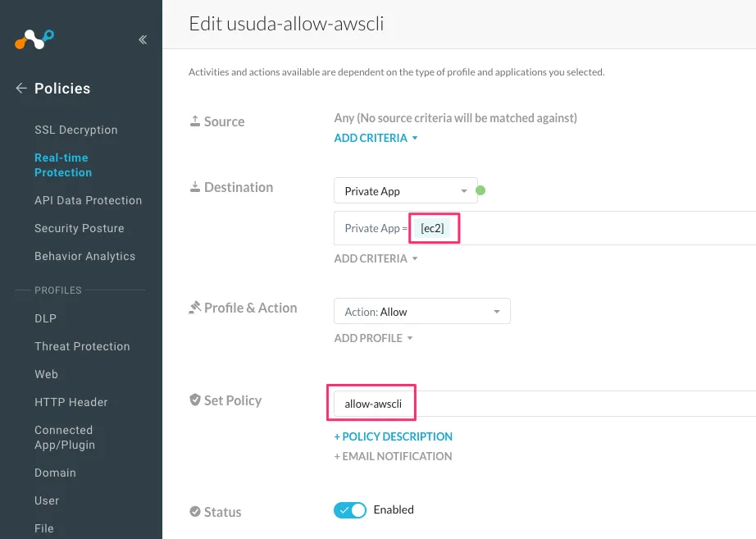756x539 pixels.
Task: Click the Profile & Action gavel icon
Action: pyautogui.click(x=195, y=308)
